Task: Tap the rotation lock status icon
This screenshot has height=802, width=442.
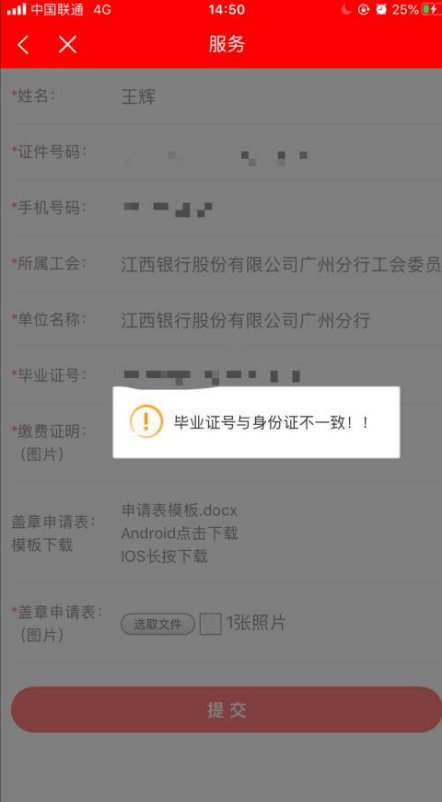Action: point(363,10)
